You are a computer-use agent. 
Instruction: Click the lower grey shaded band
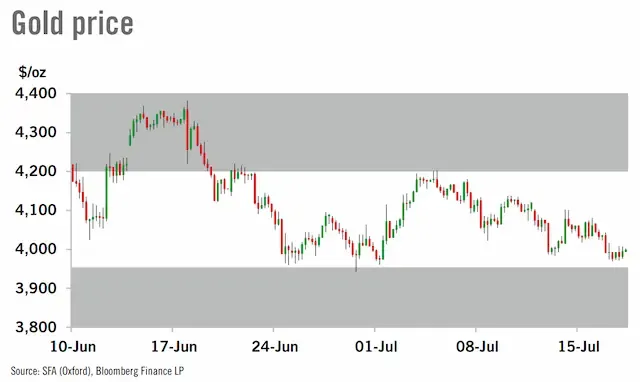coord(349,297)
